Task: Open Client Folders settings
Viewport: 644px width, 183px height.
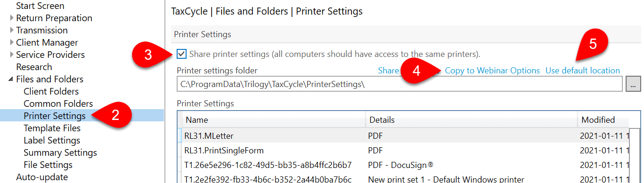Action: 51,92
